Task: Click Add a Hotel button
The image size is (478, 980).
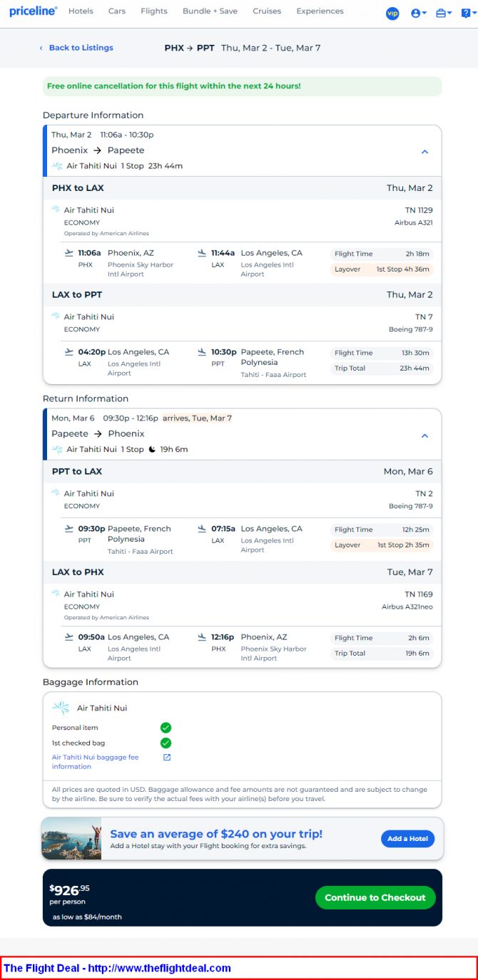Action: (407, 839)
